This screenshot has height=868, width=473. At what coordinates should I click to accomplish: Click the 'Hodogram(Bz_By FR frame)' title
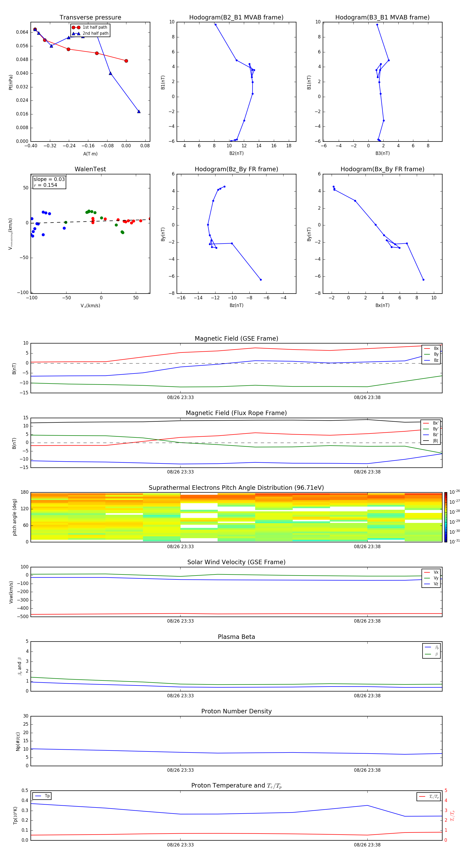(x=236, y=169)
